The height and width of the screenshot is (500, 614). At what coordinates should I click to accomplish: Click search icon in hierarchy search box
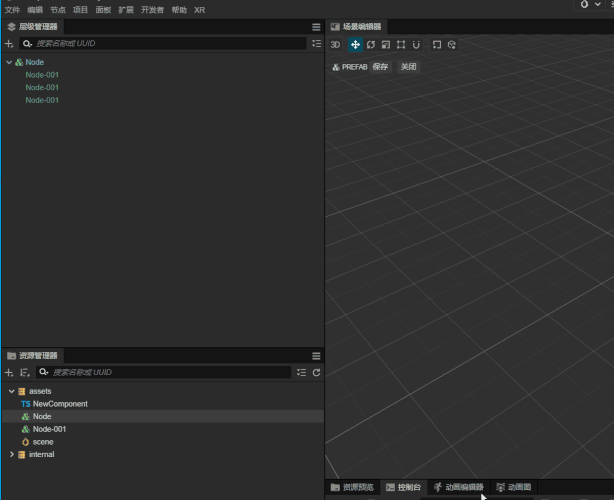point(27,43)
